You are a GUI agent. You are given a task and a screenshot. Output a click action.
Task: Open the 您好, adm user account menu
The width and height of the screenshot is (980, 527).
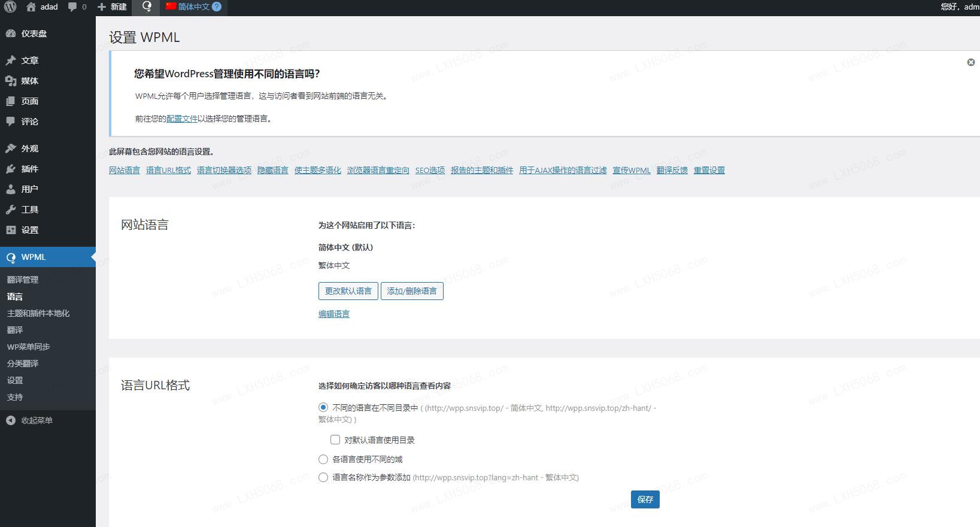(960, 7)
